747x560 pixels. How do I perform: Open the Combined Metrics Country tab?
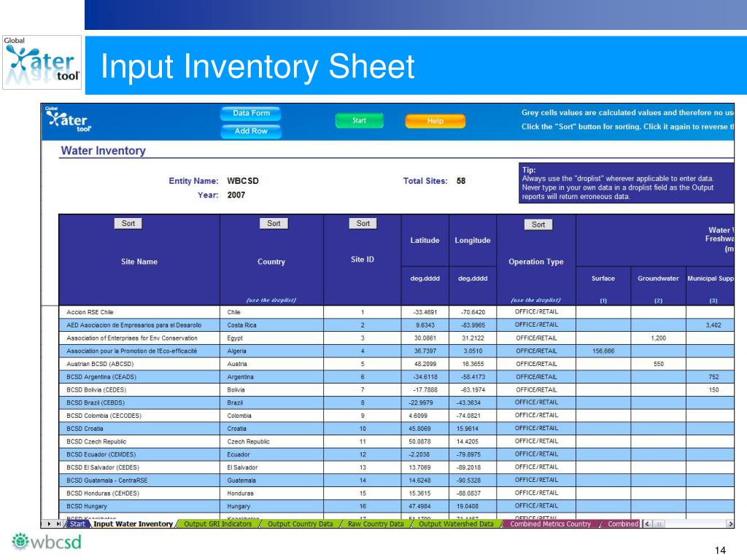point(550,524)
